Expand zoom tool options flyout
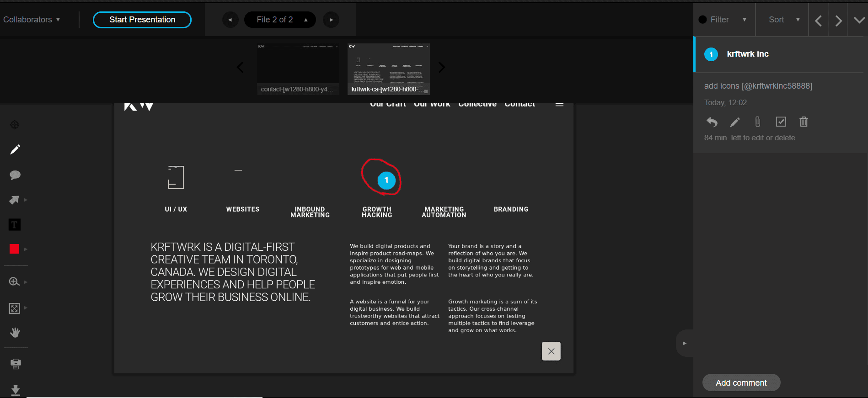The width and height of the screenshot is (868, 398). coord(26,282)
